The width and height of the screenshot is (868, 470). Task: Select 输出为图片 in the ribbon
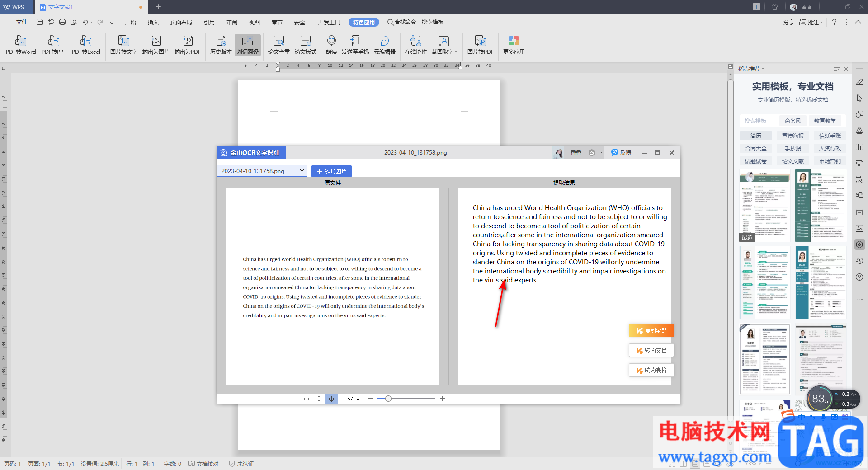[156, 45]
